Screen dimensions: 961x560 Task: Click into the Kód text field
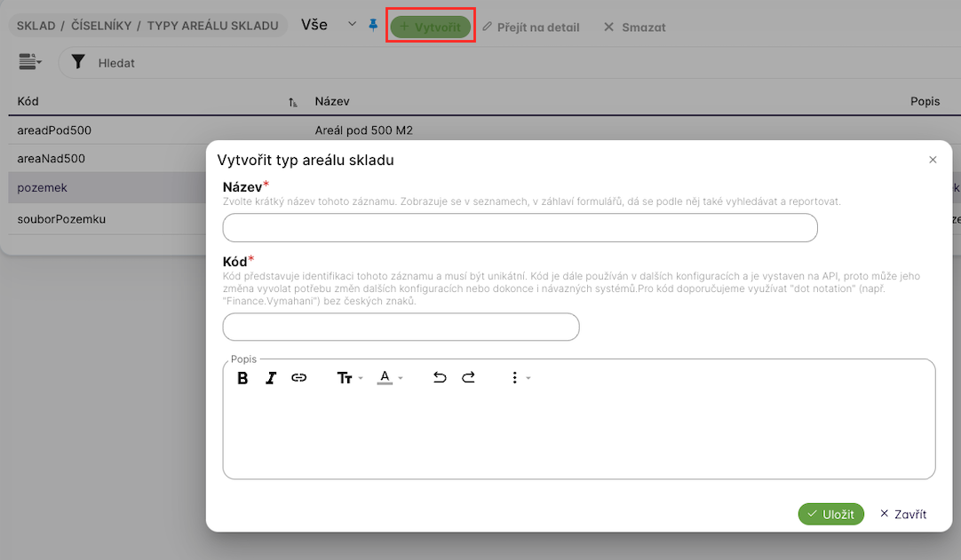401,327
